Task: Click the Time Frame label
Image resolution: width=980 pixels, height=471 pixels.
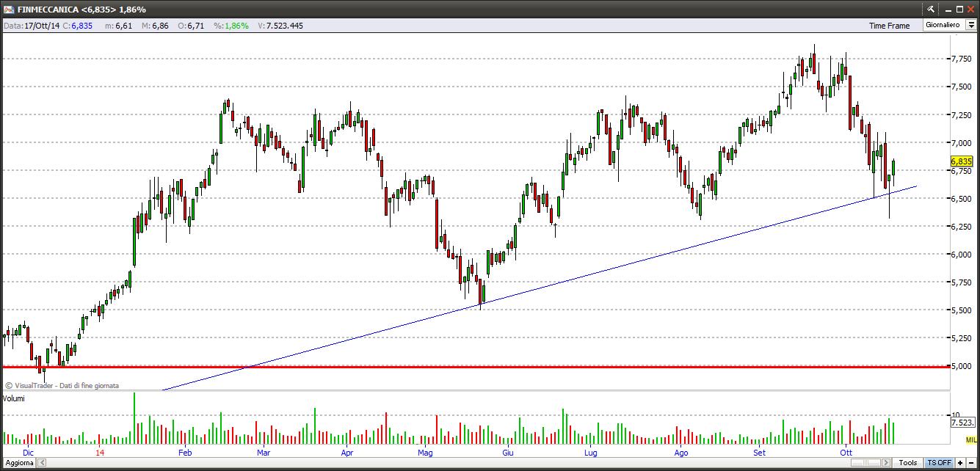Action: (x=889, y=26)
